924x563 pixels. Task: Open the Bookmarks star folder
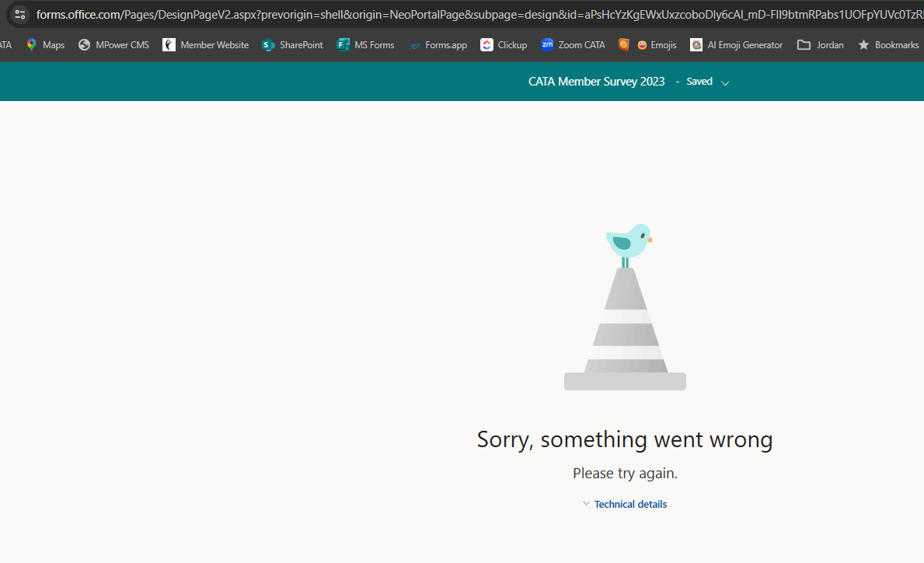[889, 45]
